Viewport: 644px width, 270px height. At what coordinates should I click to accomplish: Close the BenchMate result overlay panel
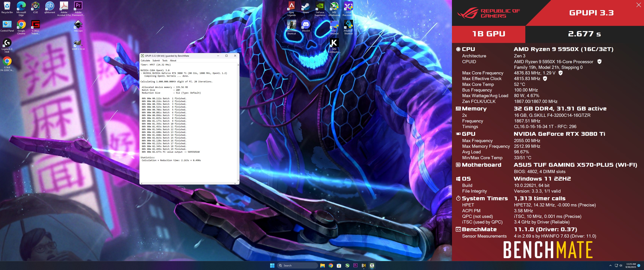point(638,5)
